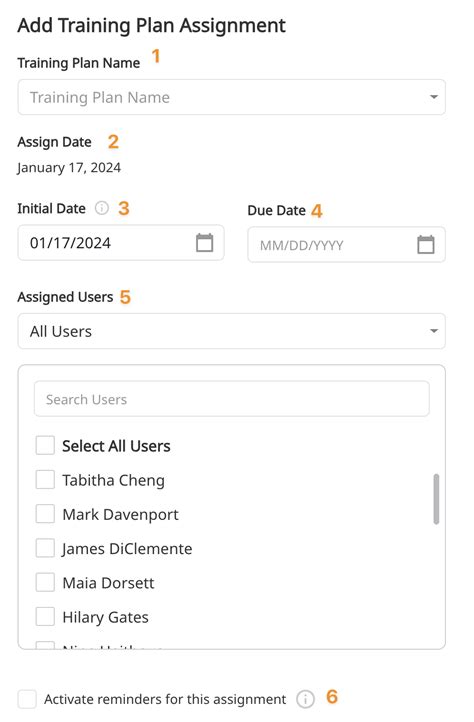Click the info icon beside reminders option

pos(305,699)
